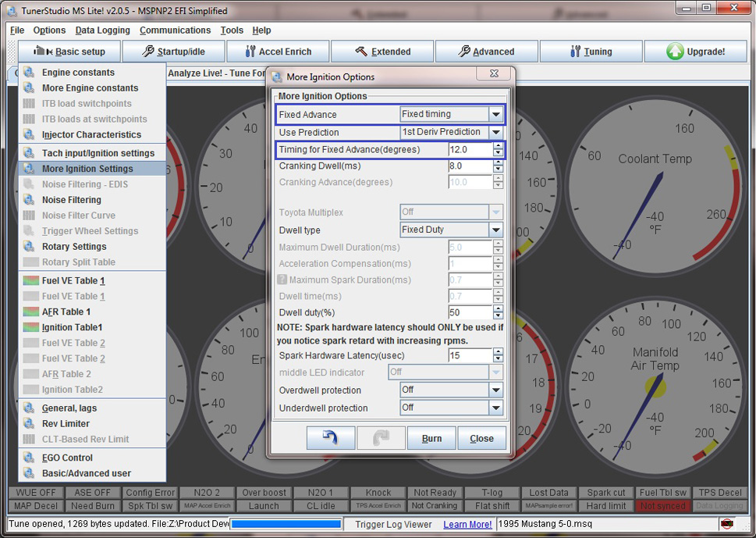Image resolution: width=756 pixels, height=538 pixels.
Task: Select Tach input/Ignition settings menu item
Action: tap(98, 153)
